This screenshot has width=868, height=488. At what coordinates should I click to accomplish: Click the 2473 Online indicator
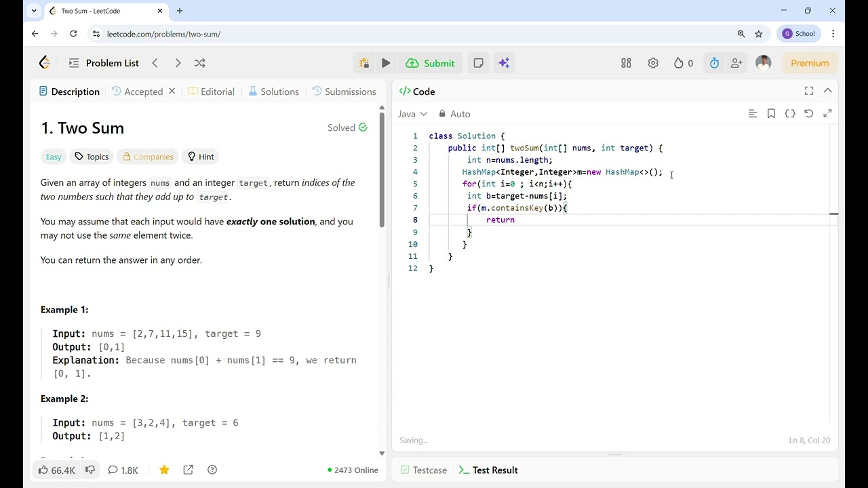coord(353,470)
